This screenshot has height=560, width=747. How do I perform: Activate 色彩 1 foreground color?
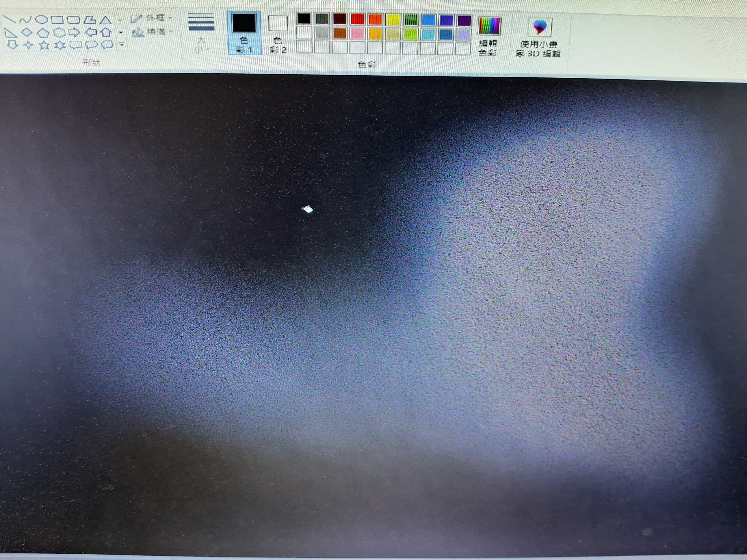point(244,33)
